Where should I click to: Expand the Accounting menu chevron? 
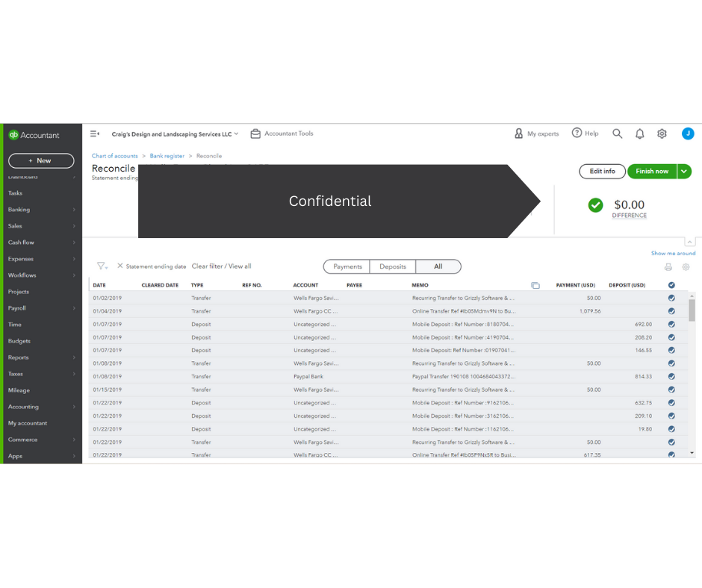point(74,407)
